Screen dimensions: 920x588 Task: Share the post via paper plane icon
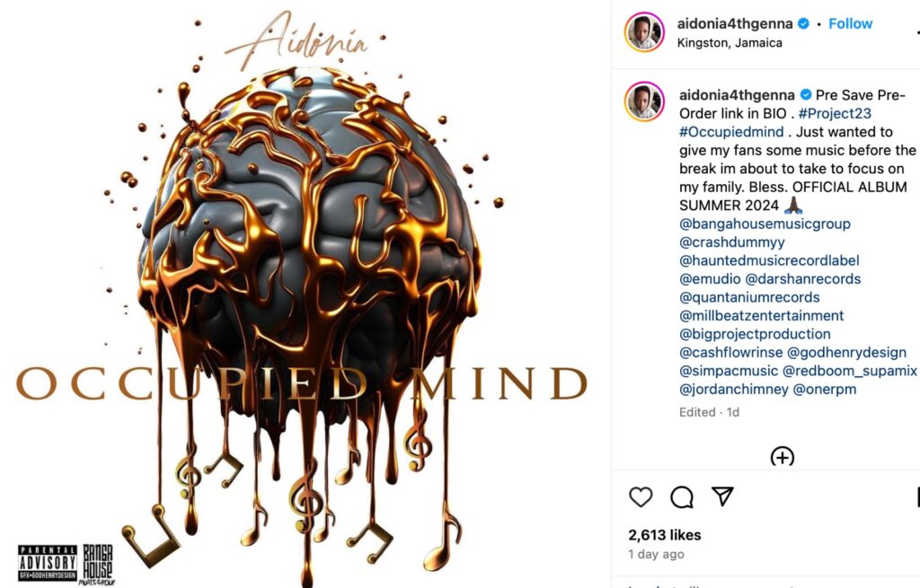723,496
